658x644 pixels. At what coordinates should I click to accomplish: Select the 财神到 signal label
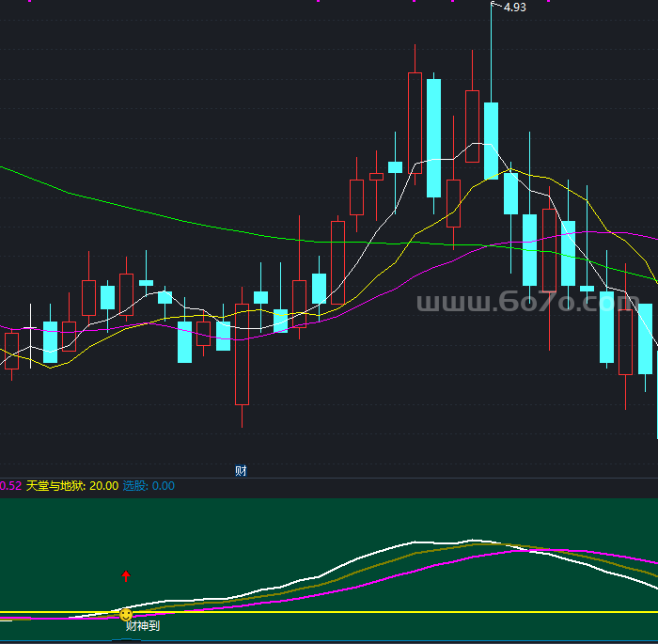[143, 626]
